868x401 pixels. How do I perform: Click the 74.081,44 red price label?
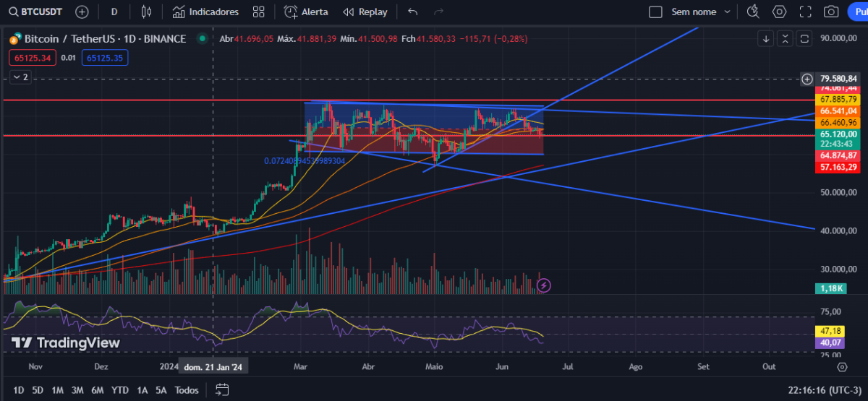(838, 88)
